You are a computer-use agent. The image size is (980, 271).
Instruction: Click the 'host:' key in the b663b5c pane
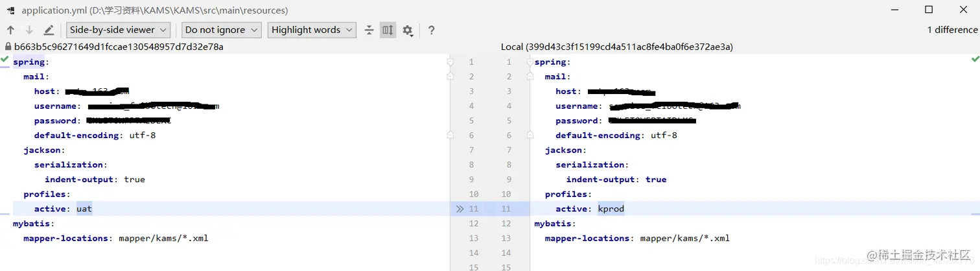click(x=47, y=91)
